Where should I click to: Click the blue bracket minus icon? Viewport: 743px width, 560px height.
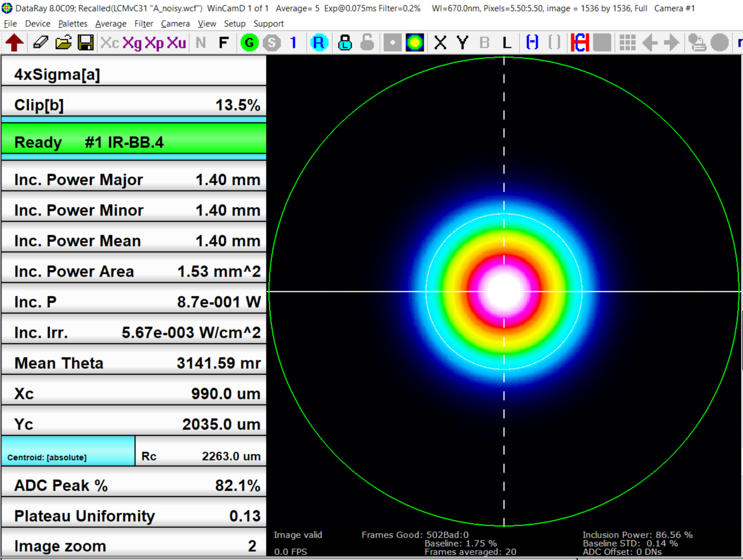(x=532, y=43)
